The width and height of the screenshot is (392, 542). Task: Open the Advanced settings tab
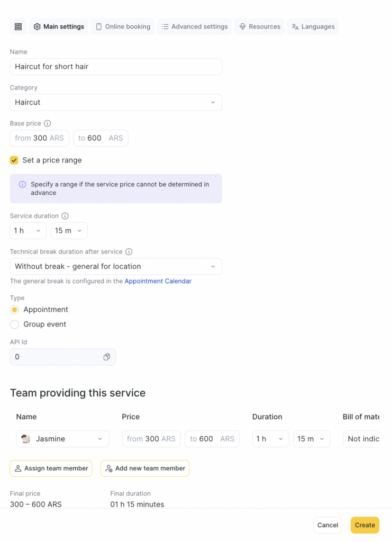pyautogui.click(x=194, y=26)
